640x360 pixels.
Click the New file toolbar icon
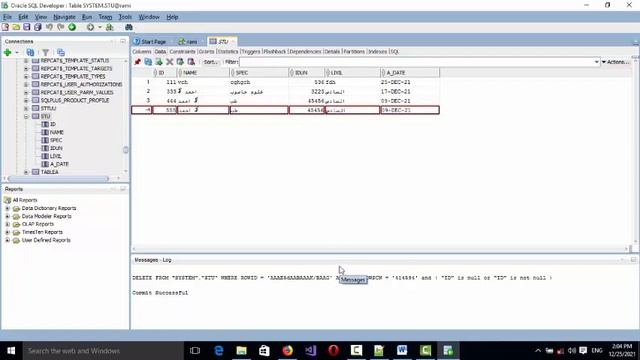point(5,27)
